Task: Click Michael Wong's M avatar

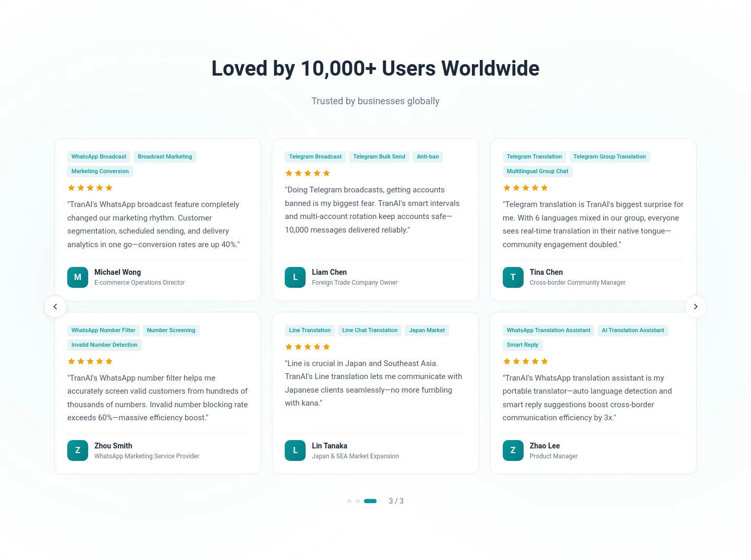Action: [78, 277]
